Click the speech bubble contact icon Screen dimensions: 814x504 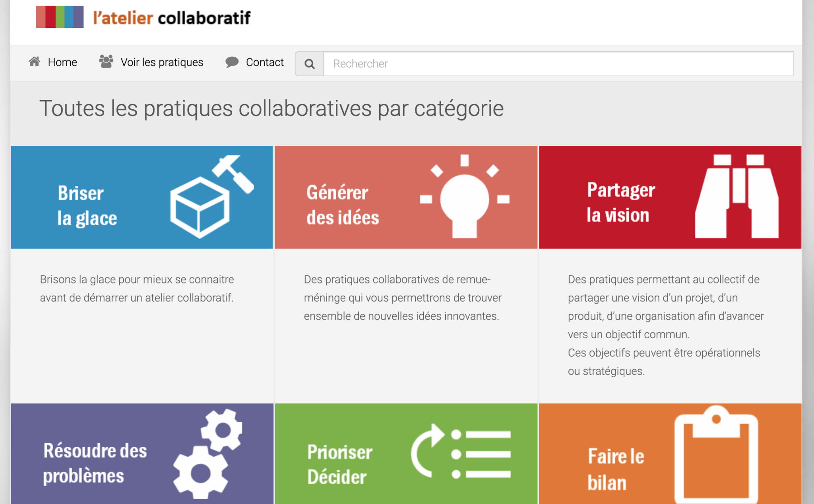[x=232, y=62]
